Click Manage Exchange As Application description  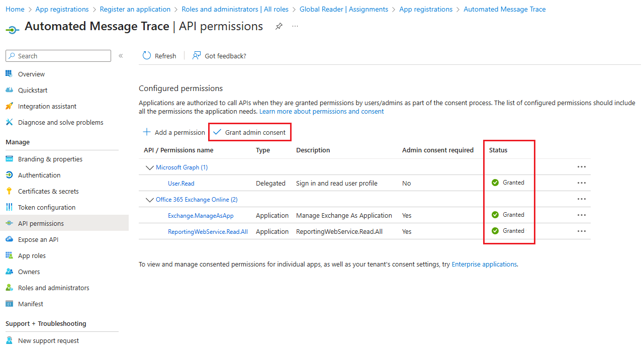[344, 215]
